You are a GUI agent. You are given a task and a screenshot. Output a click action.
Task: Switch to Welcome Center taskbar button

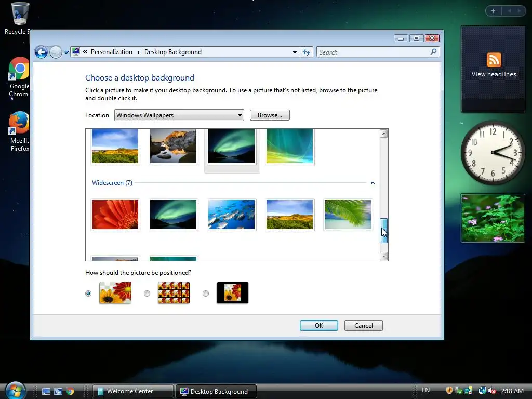coord(132,391)
